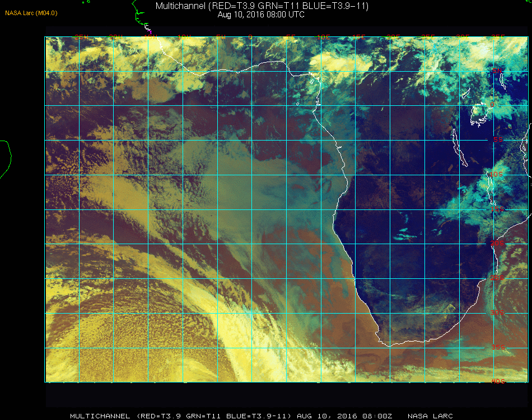Viewport: 532px width, 420px height.
Task: Click the '5E' longitude label
Action: click(x=291, y=37)
